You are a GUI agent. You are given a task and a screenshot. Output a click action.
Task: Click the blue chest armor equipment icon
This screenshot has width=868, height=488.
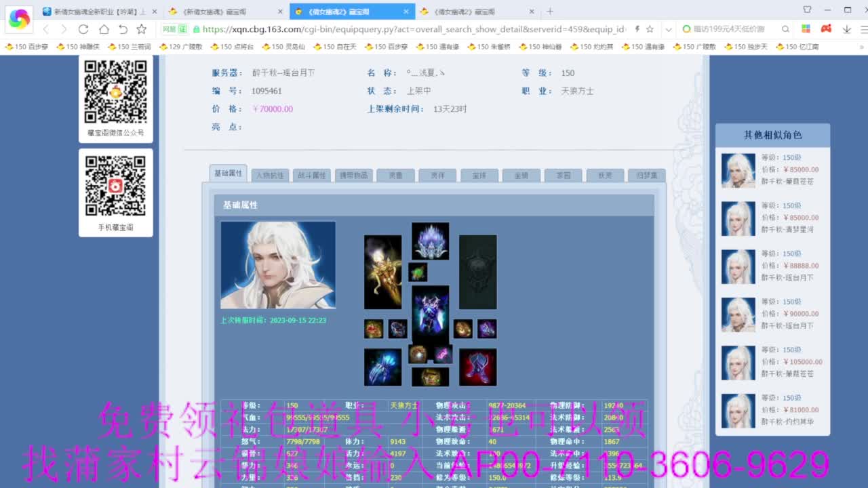[430, 315]
